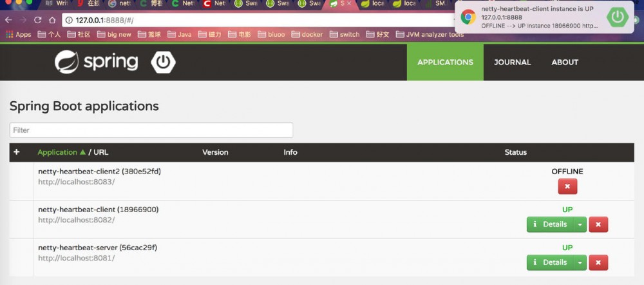Click the sort arrow beside Application header

(x=82, y=152)
